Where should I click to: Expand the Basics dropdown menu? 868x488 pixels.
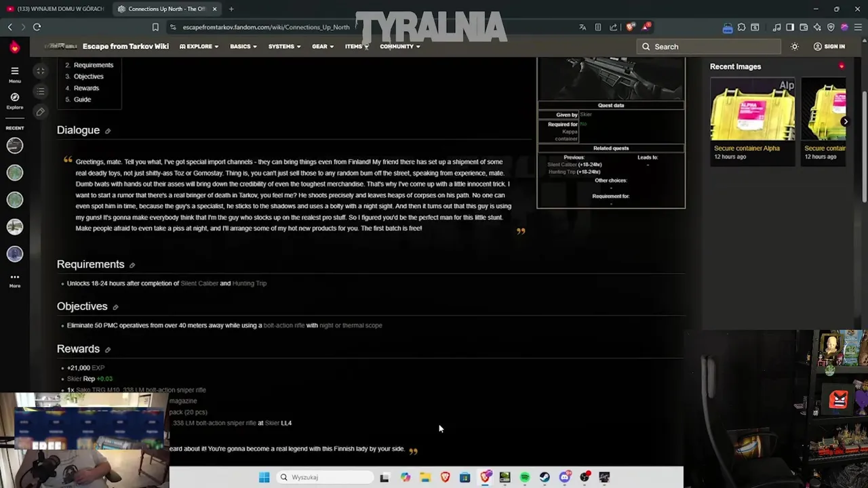coord(243,47)
